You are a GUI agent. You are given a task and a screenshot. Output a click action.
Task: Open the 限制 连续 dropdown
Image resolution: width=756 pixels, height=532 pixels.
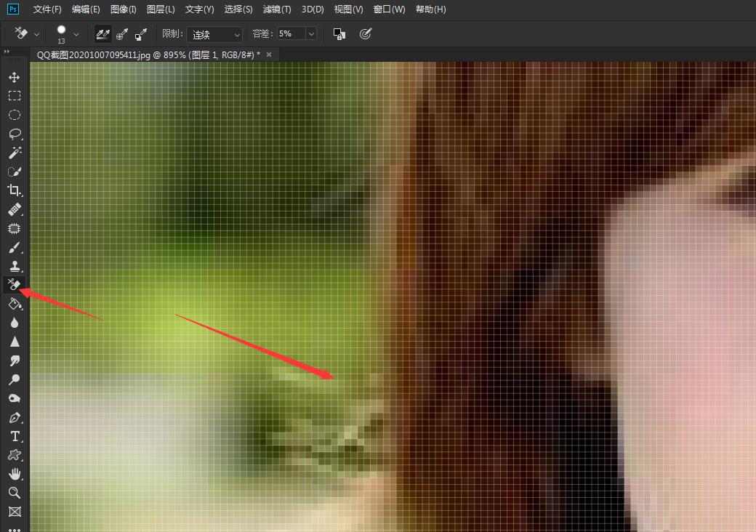pos(214,34)
